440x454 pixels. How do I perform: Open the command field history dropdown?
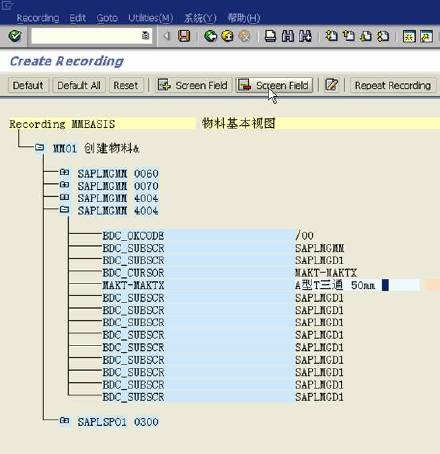point(146,35)
